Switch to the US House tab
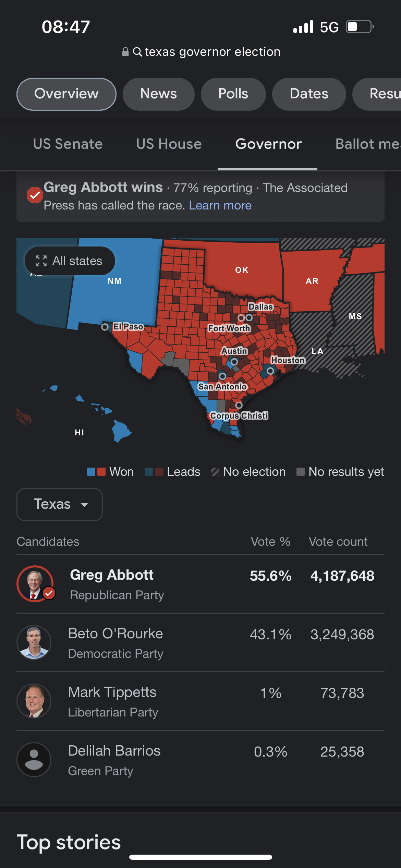The height and width of the screenshot is (868, 401). pyautogui.click(x=169, y=144)
